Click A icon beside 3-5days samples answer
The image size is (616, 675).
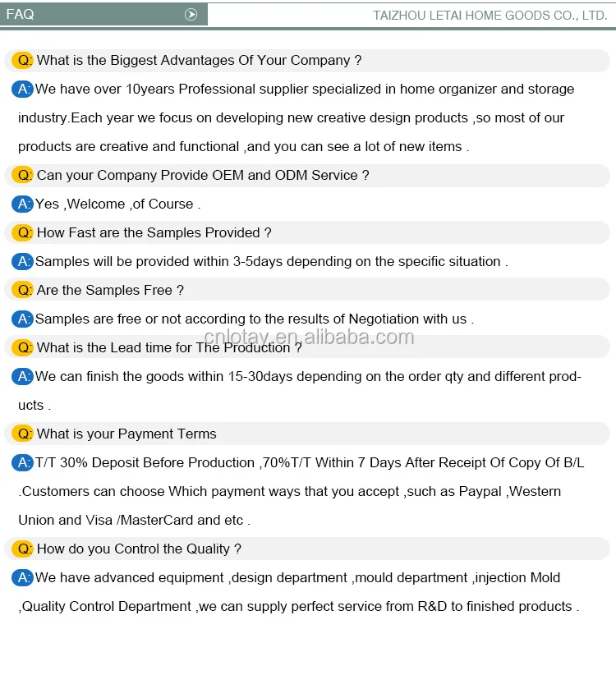click(22, 261)
